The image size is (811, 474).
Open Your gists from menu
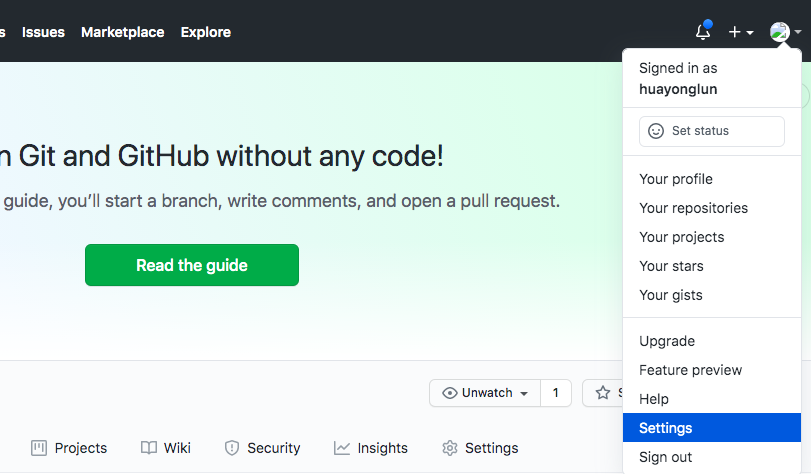671,295
